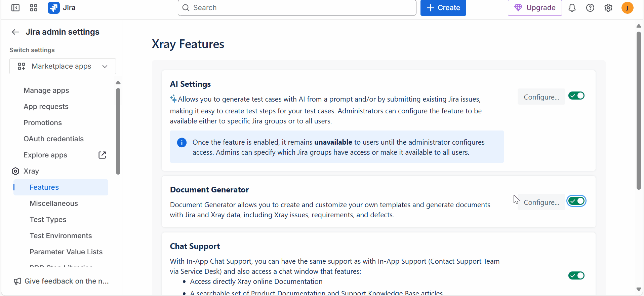Disable the AI Settings toggle

tap(576, 96)
